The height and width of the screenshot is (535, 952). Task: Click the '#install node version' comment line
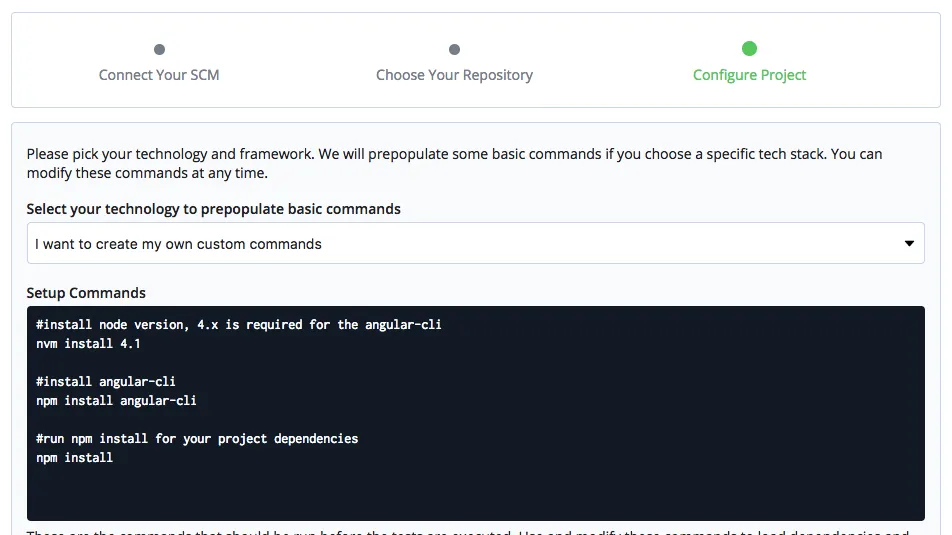coord(238,325)
